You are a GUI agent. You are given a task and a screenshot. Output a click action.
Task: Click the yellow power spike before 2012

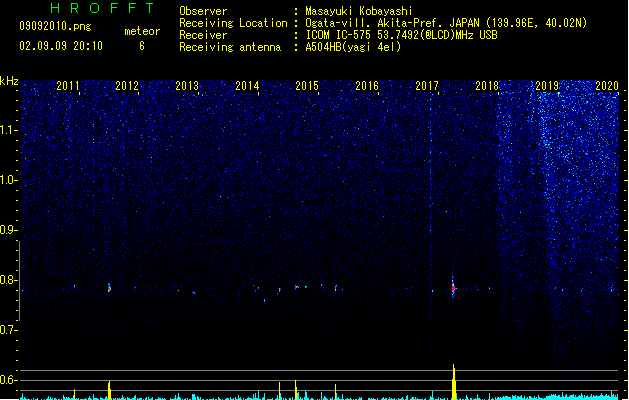[x=109, y=390]
